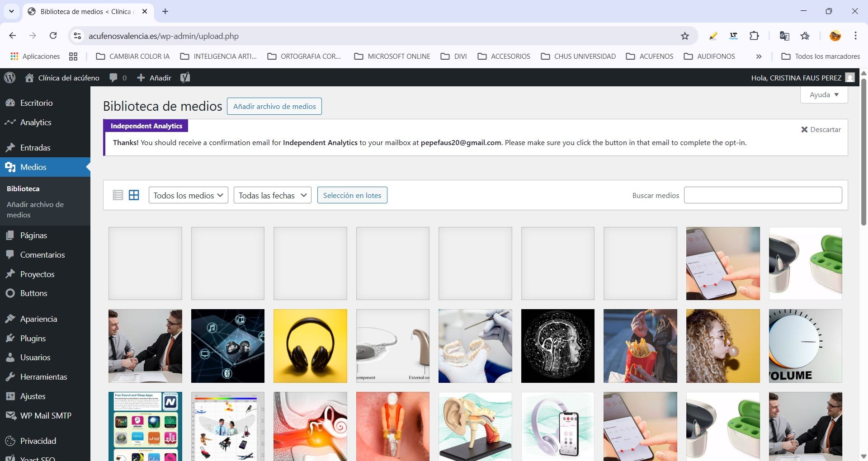
Task: Open ACUFENOS bookmarks folder
Action: pos(650,56)
